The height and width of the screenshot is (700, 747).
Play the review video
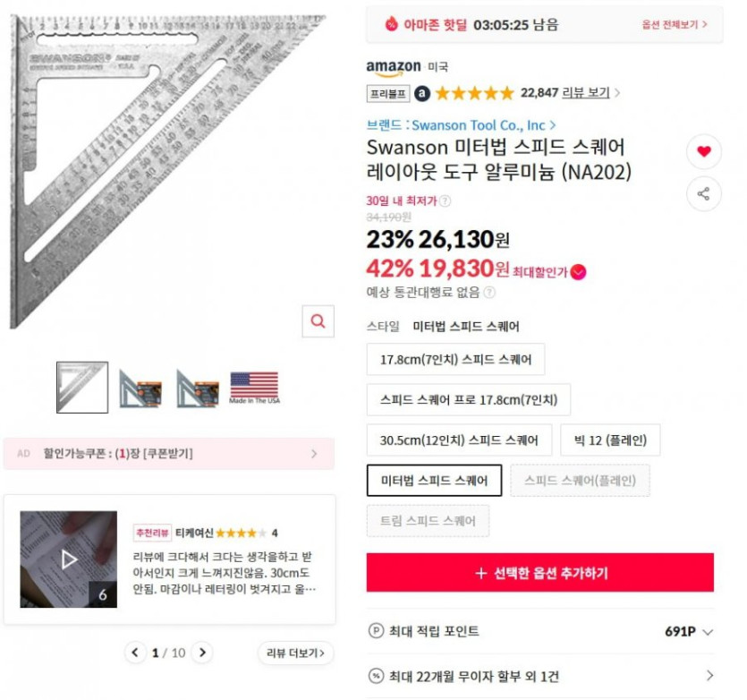pyautogui.click(x=69, y=559)
